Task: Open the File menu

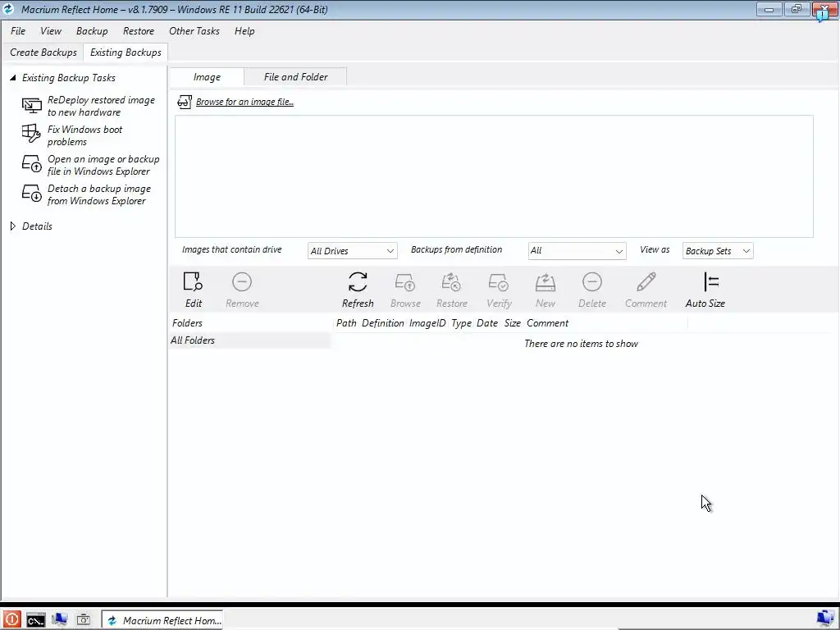Action: pyautogui.click(x=18, y=31)
